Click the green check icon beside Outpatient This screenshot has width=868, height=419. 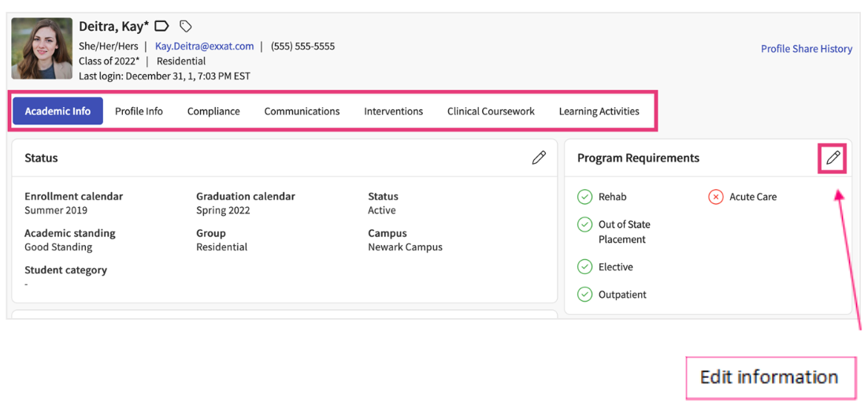coord(584,295)
